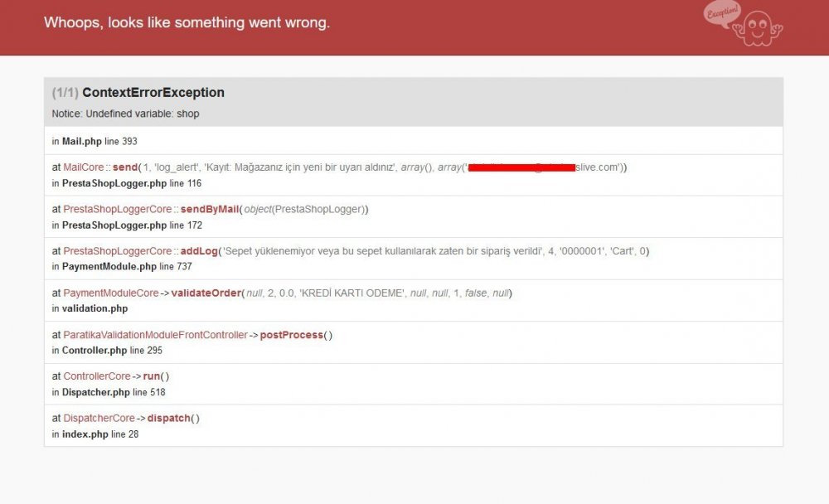This screenshot has height=504, width=829.
Task: Click the ContextErrorException heading
Action: point(153,92)
